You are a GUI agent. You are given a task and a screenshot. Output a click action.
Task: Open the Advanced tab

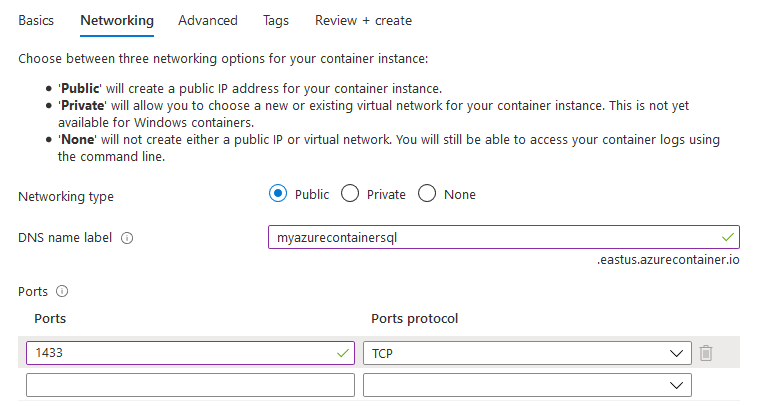point(208,20)
